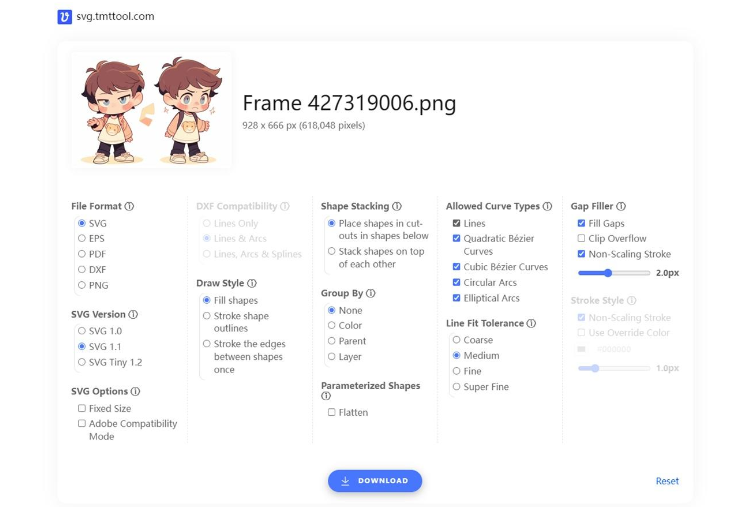The width and height of the screenshot is (741, 507).
Task: Toggle Circular Arcs checkbox
Action: [x=457, y=283]
